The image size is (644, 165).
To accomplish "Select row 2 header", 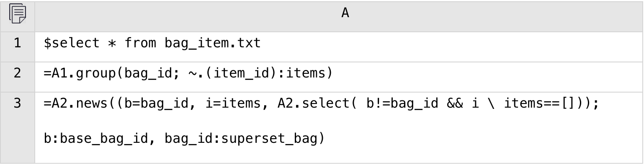I will [17, 73].
